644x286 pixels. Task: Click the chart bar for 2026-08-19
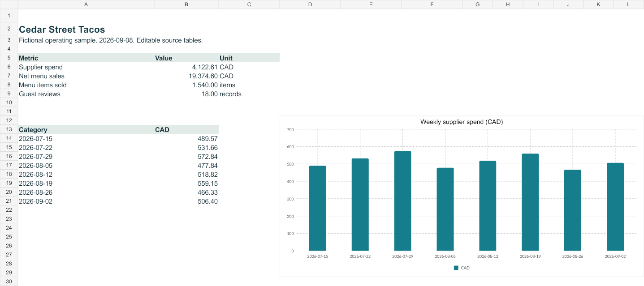pyautogui.click(x=530, y=202)
